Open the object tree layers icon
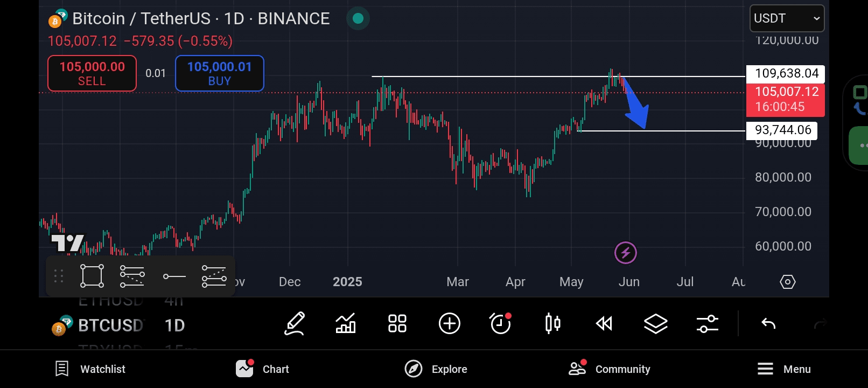The width and height of the screenshot is (868, 388). click(656, 324)
